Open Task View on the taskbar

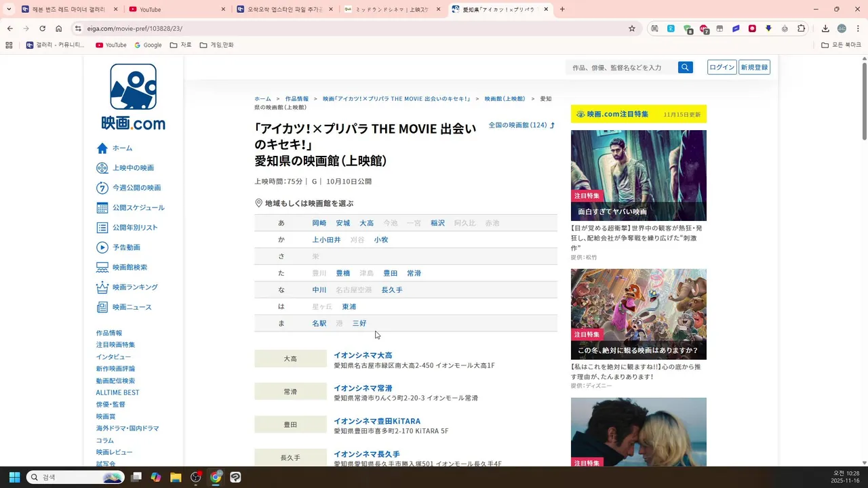(136, 477)
